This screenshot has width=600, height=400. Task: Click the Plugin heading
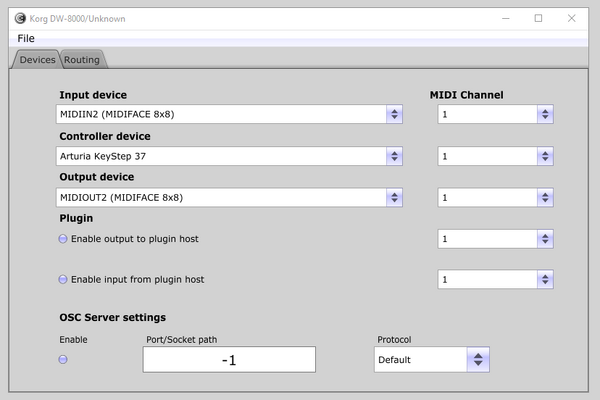click(76, 218)
